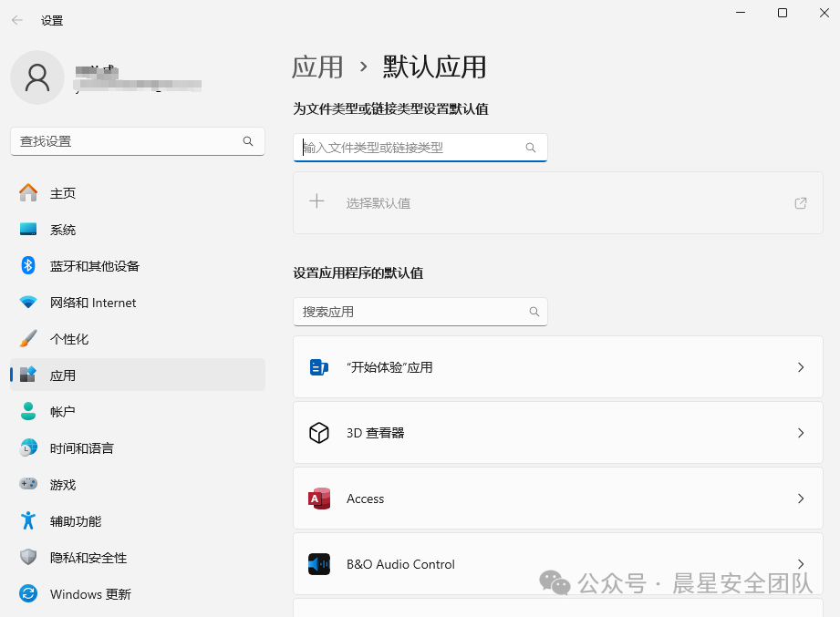Click the 搜索应用 search field
The width and height of the screenshot is (840, 617).
click(420, 312)
